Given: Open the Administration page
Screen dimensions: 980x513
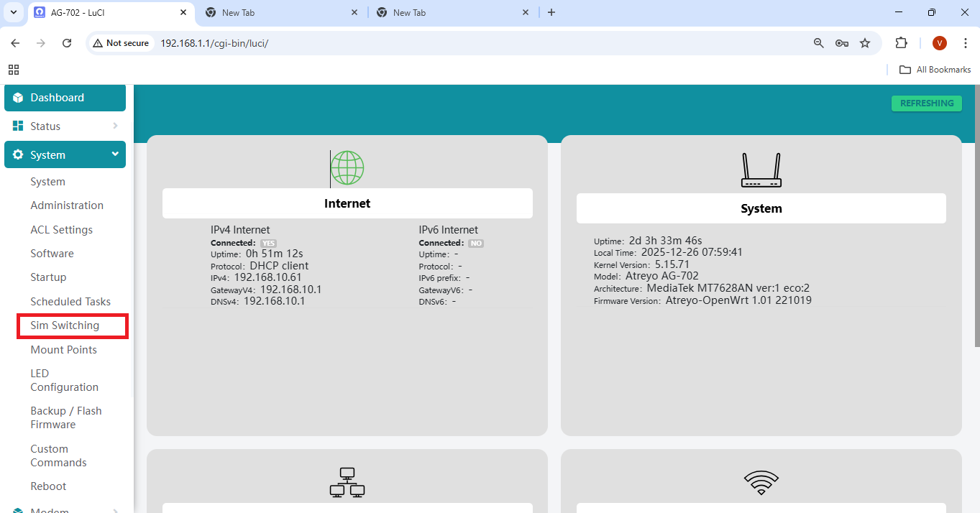Looking at the screenshot, I should tap(67, 205).
